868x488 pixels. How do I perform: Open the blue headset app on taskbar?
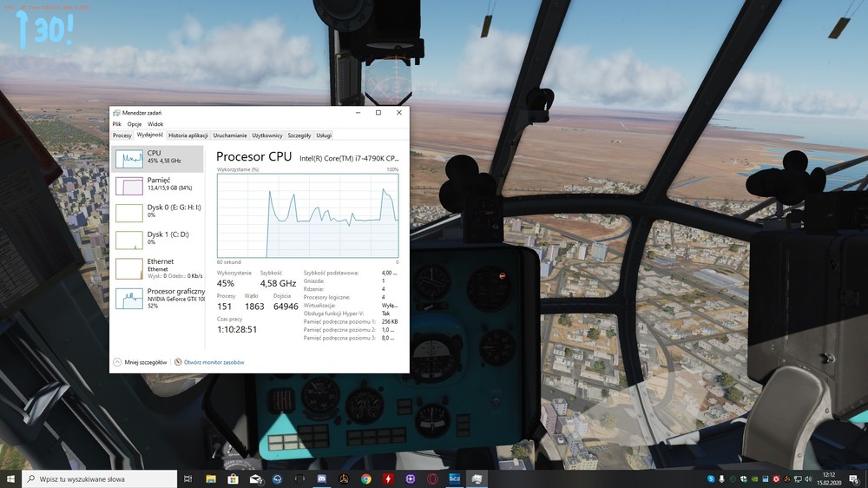pyautogui.click(x=278, y=478)
